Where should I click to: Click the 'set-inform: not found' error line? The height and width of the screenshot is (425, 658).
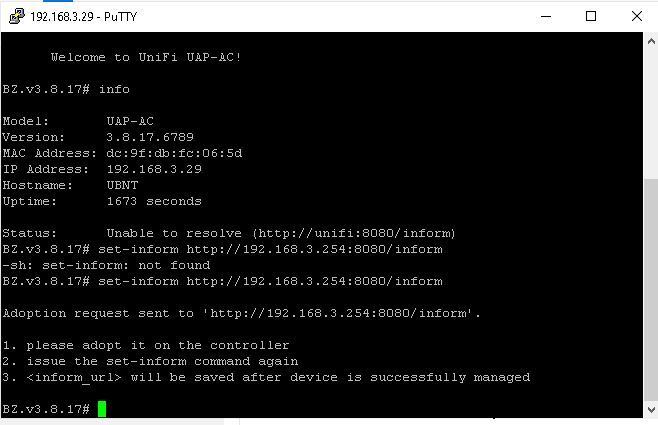pyautogui.click(x=106, y=265)
